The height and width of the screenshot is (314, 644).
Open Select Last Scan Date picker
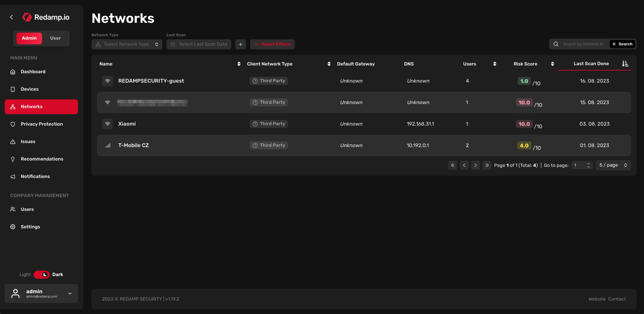tap(199, 44)
